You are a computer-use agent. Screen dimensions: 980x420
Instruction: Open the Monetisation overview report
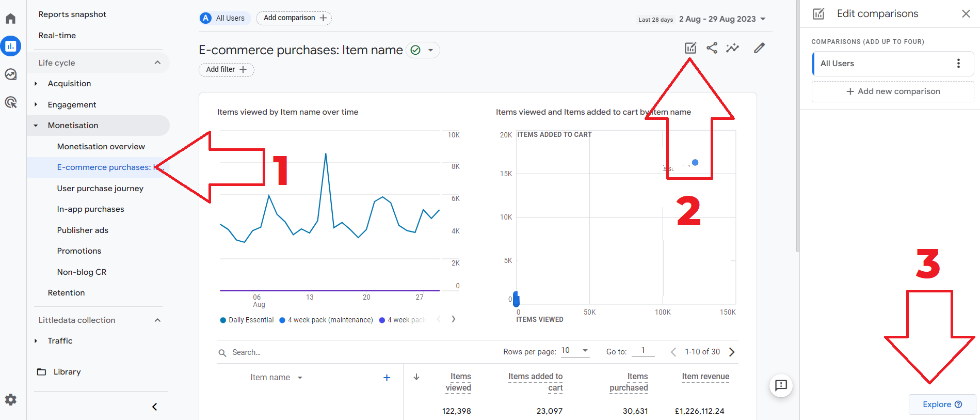pos(101,147)
